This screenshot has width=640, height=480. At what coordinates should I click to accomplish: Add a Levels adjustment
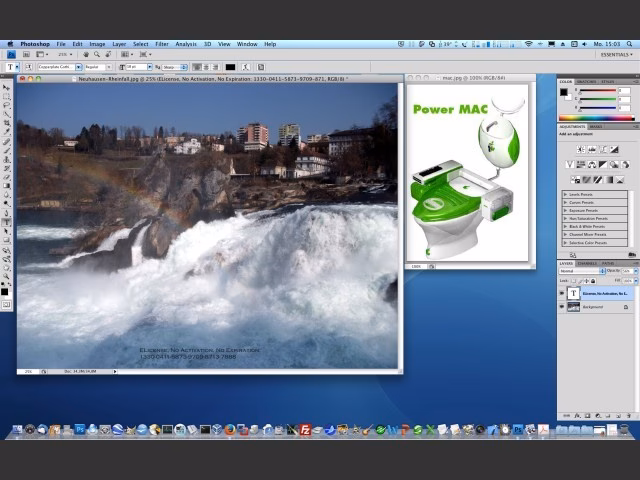point(591,150)
